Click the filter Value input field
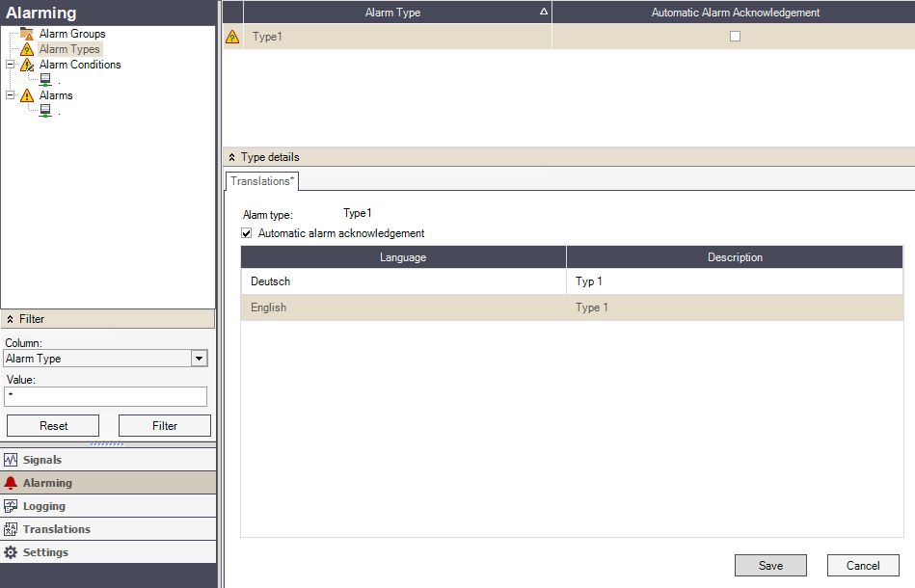The image size is (915, 588). (105, 396)
